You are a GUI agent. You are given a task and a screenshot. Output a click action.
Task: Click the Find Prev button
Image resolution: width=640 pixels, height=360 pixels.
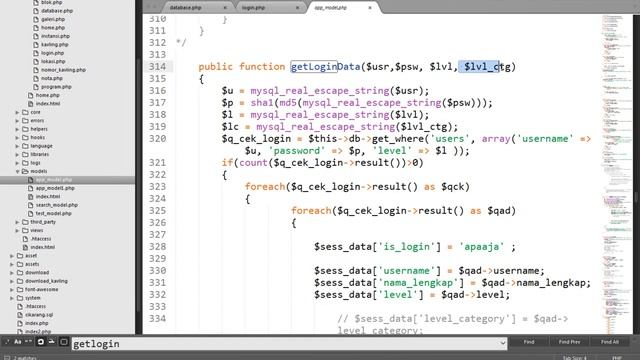pos(569,342)
